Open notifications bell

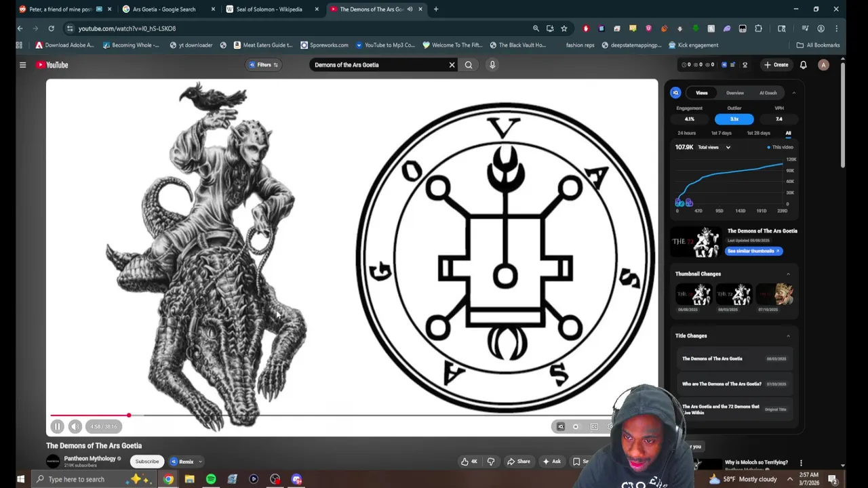803,65
